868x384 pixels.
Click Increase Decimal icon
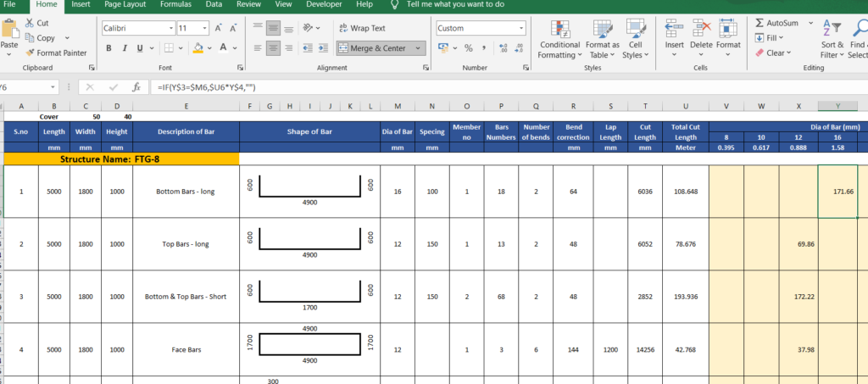click(x=504, y=48)
